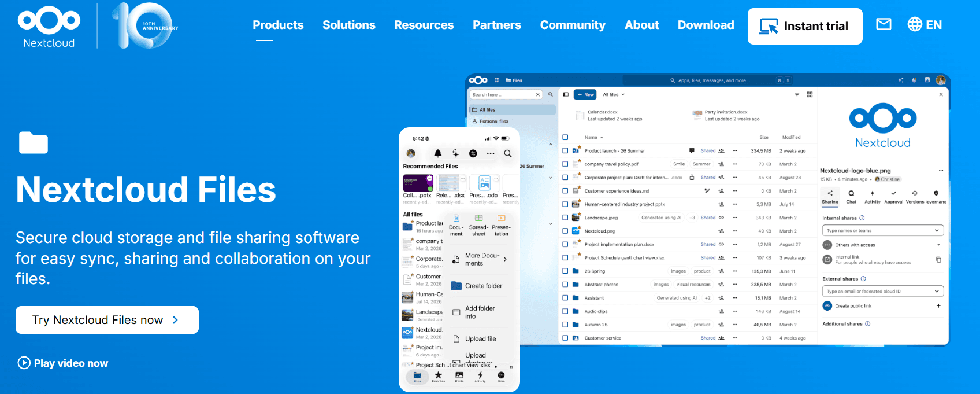The height and width of the screenshot is (394, 980).
Task: Go to the Download page link
Action: pyautogui.click(x=706, y=25)
